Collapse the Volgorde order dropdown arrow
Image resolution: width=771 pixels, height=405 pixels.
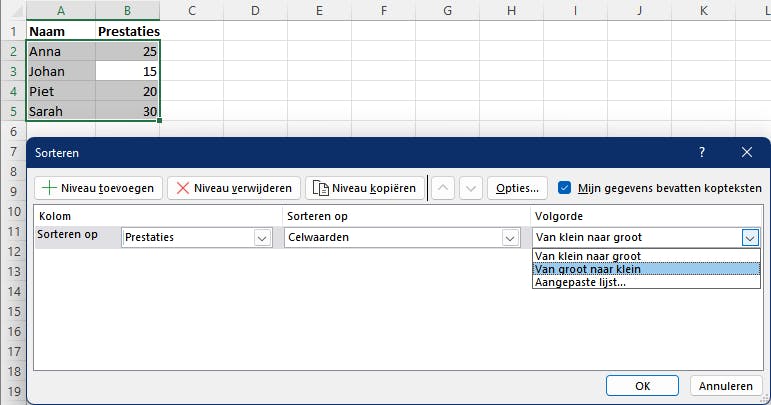[x=750, y=238]
